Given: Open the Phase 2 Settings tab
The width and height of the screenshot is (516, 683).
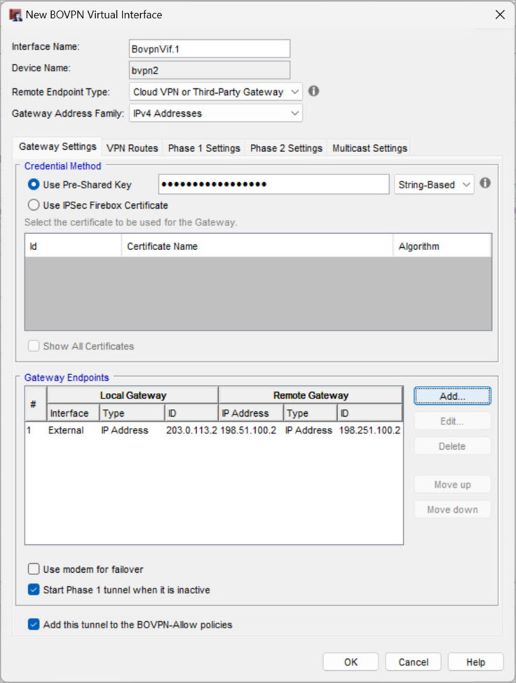Looking at the screenshot, I should coord(286,148).
